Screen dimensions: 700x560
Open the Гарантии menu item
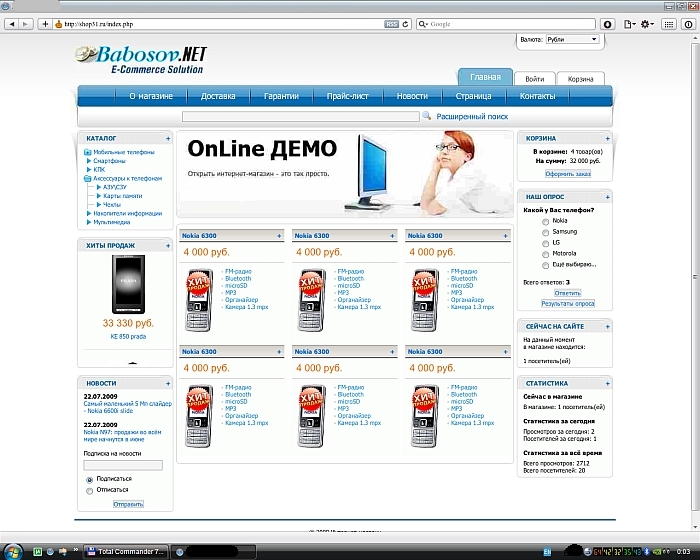pos(281,96)
